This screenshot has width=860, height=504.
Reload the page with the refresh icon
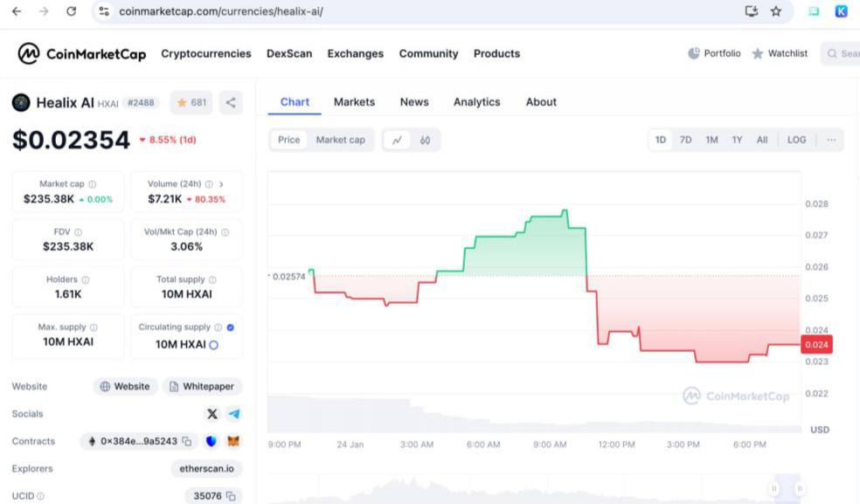tap(72, 11)
